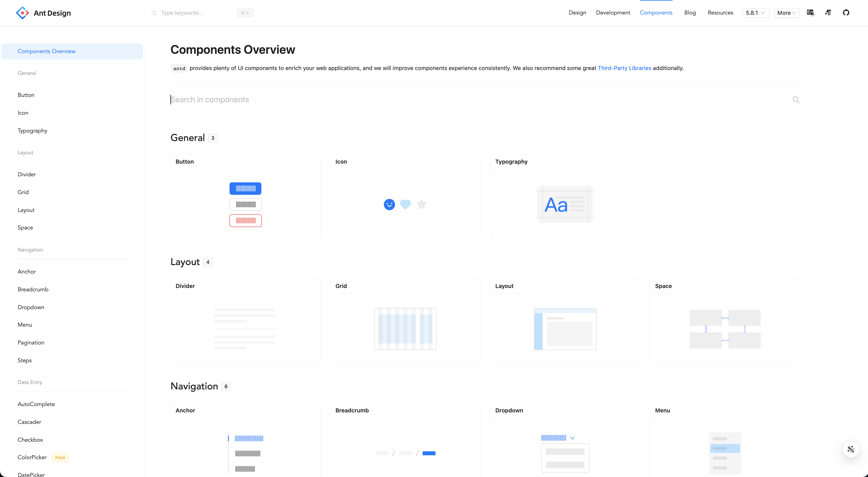Open Steps in the sidebar

(x=25, y=360)
